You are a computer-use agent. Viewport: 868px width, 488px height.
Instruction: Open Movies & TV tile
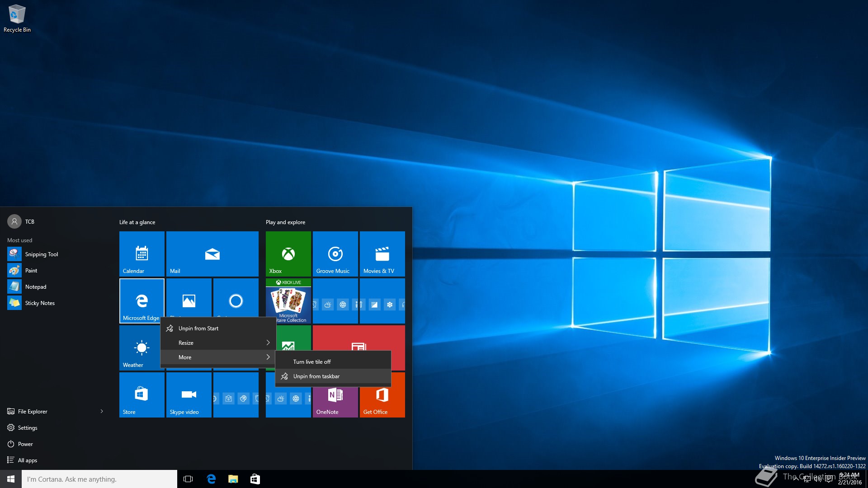[382, 253]
